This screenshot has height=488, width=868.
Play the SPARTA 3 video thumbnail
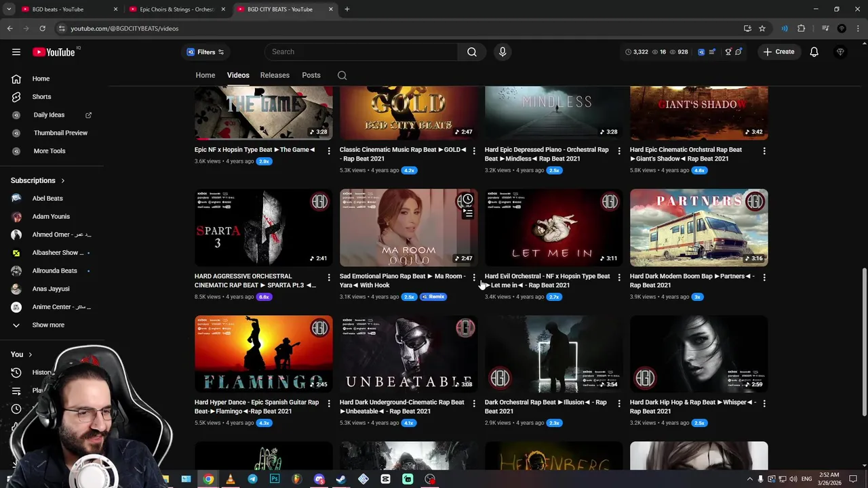264,228
